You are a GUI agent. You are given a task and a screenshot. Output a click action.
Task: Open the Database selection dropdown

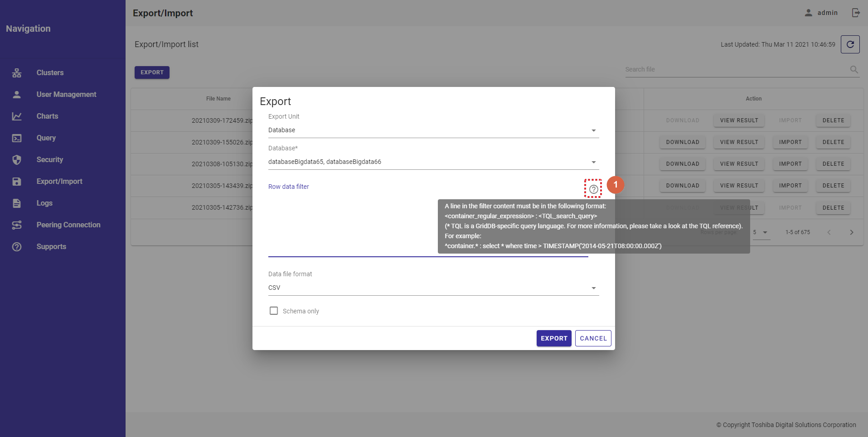point(433,162)
